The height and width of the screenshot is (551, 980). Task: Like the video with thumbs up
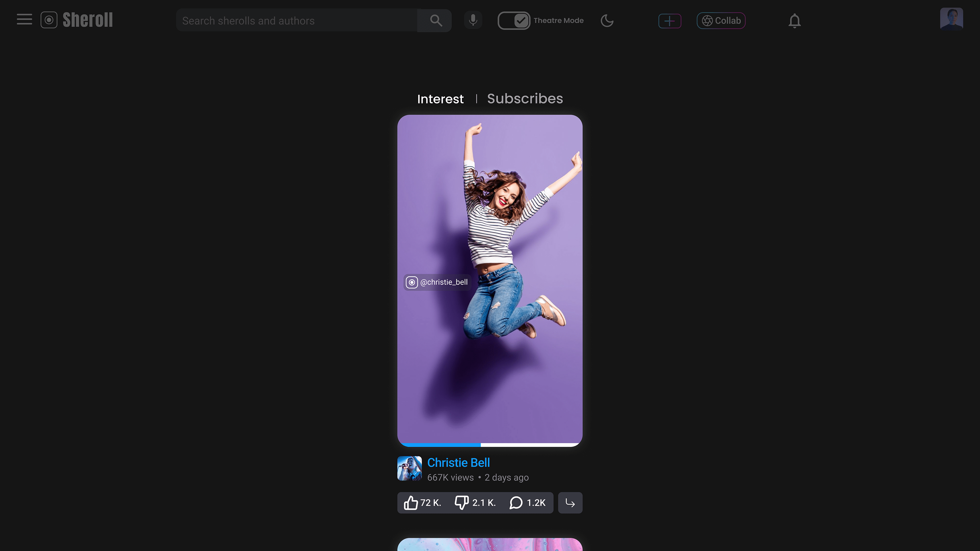411,503
